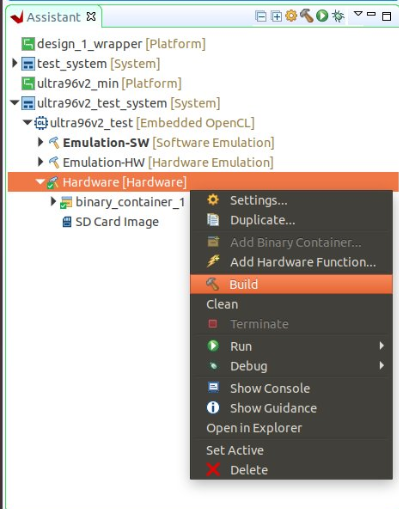Select the Assistant tab
399x509 pixels.
[x=53, y=17]
